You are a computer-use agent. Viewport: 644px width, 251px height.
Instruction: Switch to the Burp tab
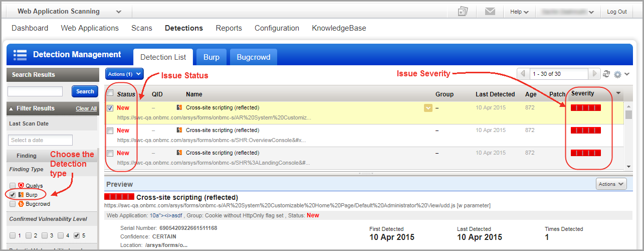(211, 57)
